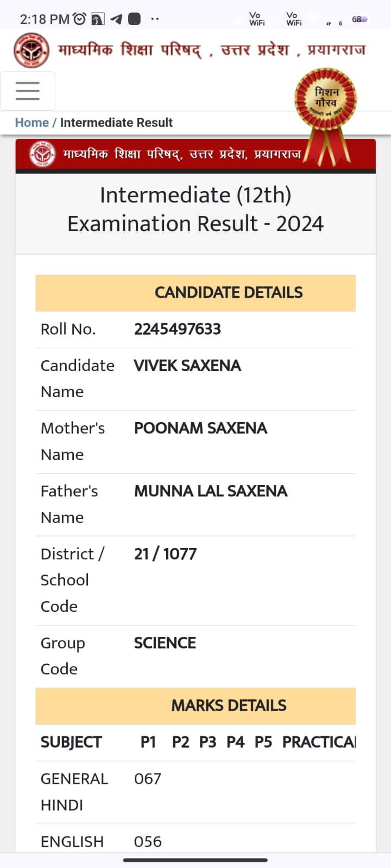Click the Intermediate (12th) Examination Result heading
Viewport: 391px width, 868px height.
[x=195, y=209]
